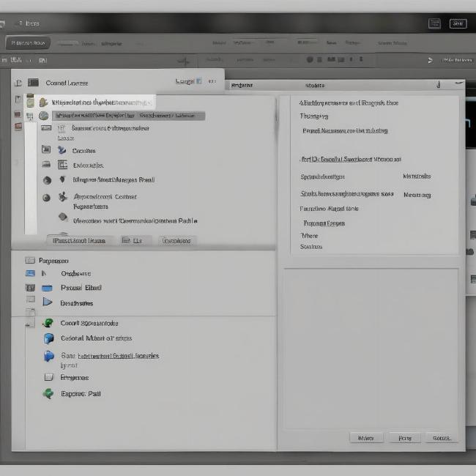Select the Where entry in the right panel
The height and width of the screenshot is (476, 476).
tap(309, 236)
